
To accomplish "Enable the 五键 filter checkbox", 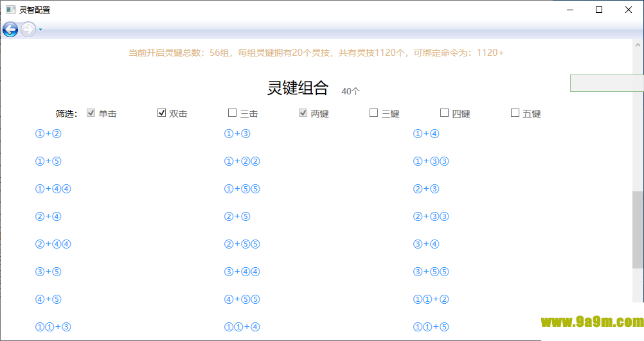I will coord(515,113).
